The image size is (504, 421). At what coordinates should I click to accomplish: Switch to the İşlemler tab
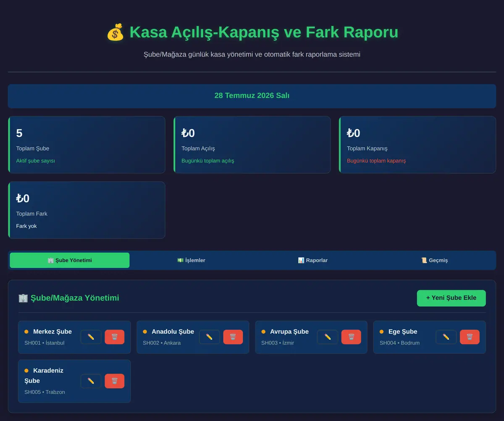(x=191, y=260)
